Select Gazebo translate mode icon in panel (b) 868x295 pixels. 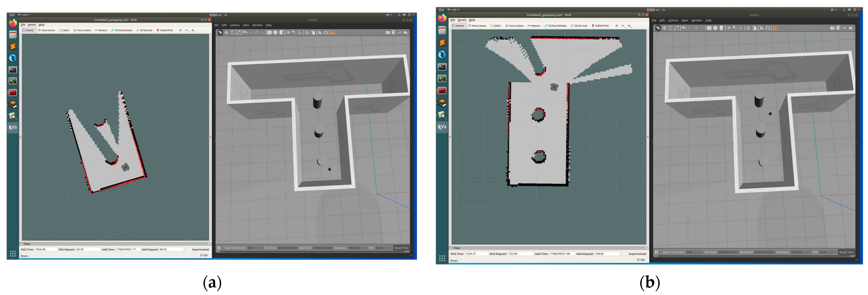click(664, 28)
